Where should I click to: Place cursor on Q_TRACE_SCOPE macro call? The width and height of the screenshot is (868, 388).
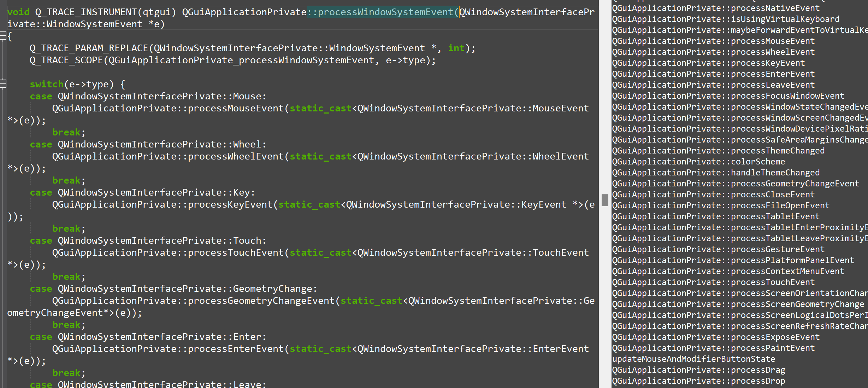(x=66, y=60)
